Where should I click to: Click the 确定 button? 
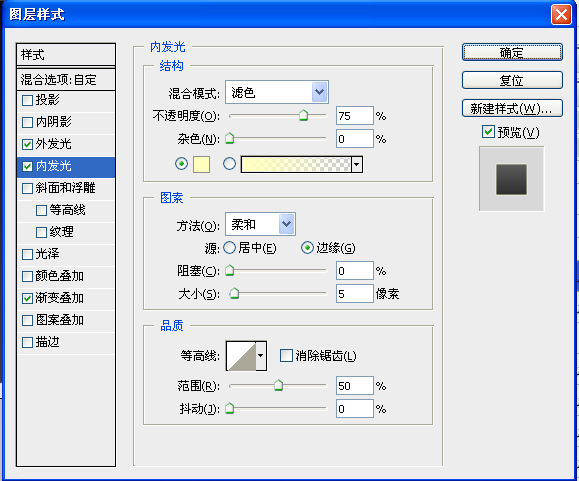click(512, 52)
